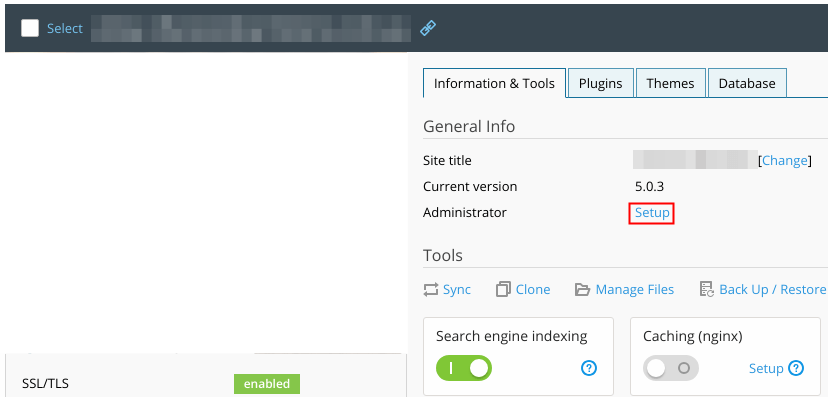Open the Sync tool link
This screenshot has height=397, width=828.
(x=457, y=289)
